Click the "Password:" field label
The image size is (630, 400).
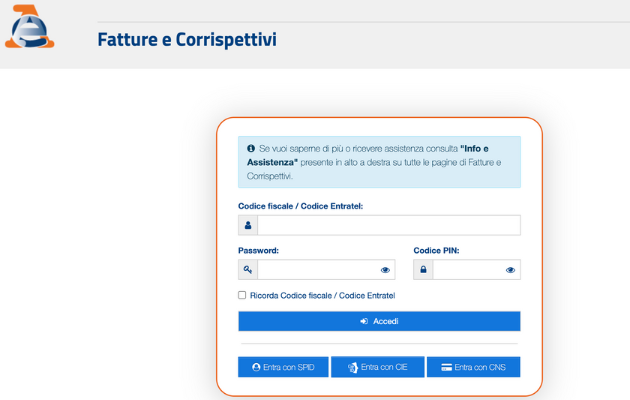tap(258, 250)
